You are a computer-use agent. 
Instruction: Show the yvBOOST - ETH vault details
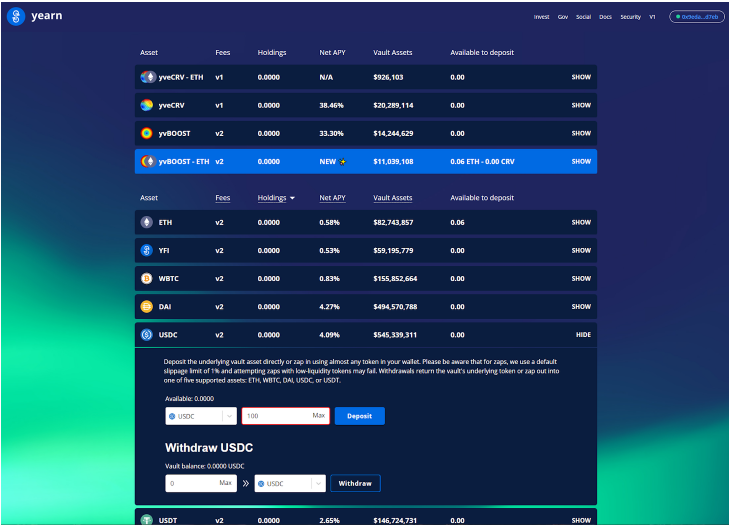581,161
